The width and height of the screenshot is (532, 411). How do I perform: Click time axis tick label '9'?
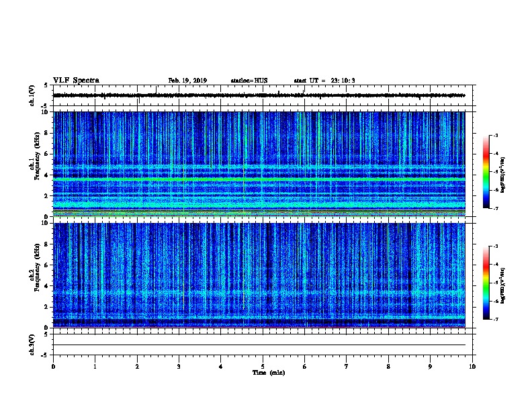[x=430, y=366]
